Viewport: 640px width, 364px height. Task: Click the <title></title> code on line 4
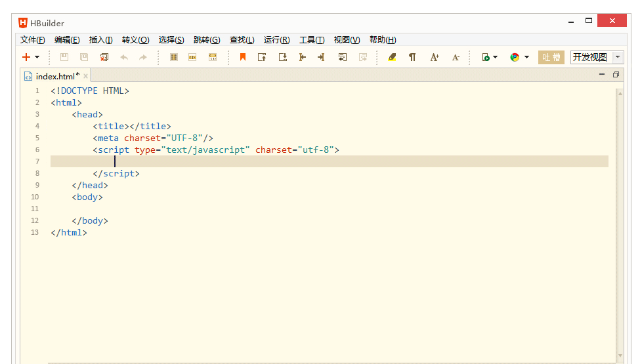[132, 126]
